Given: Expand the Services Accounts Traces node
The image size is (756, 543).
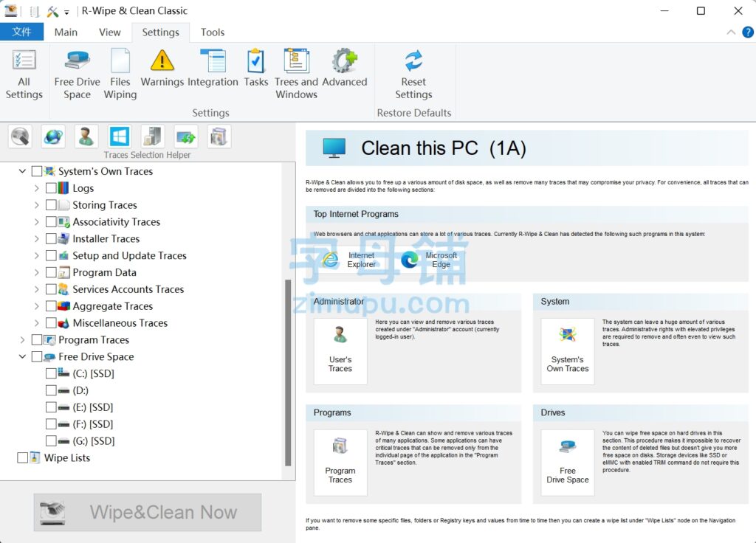Looking at the screenshot, I should pyautogui.click(x=37, y=289).
